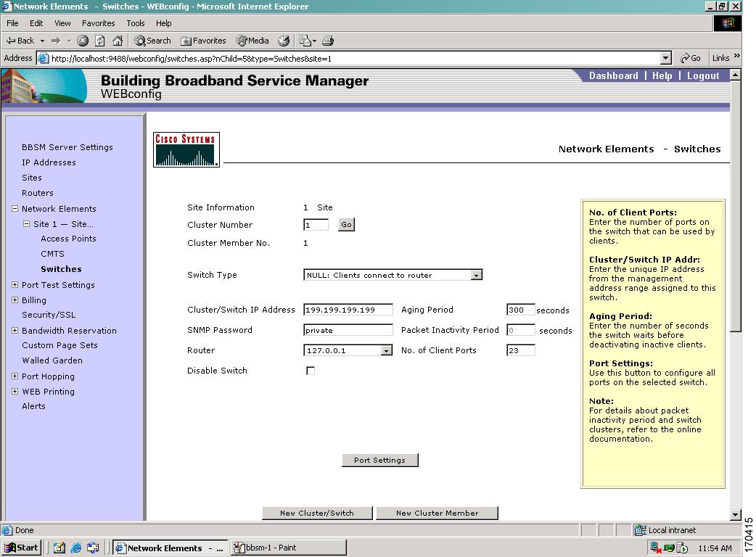Click the Go button beside address bar
The image size is (756, 557).
[690, 58]
